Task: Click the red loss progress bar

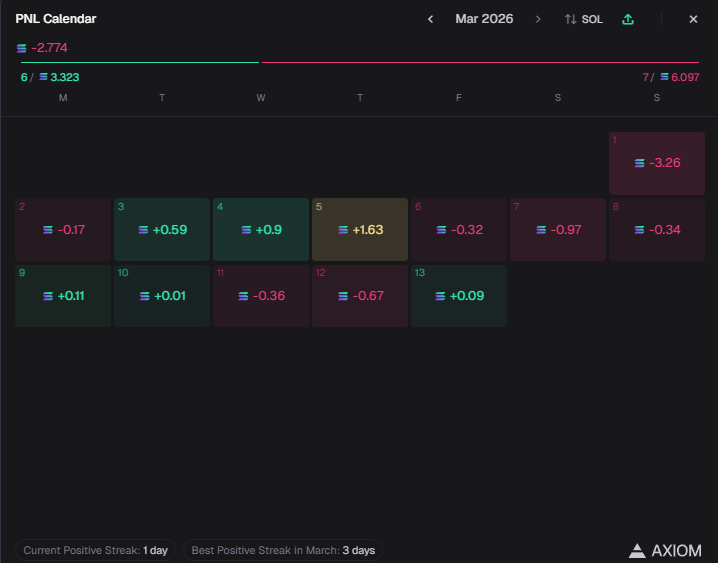Action: (480, 62)
